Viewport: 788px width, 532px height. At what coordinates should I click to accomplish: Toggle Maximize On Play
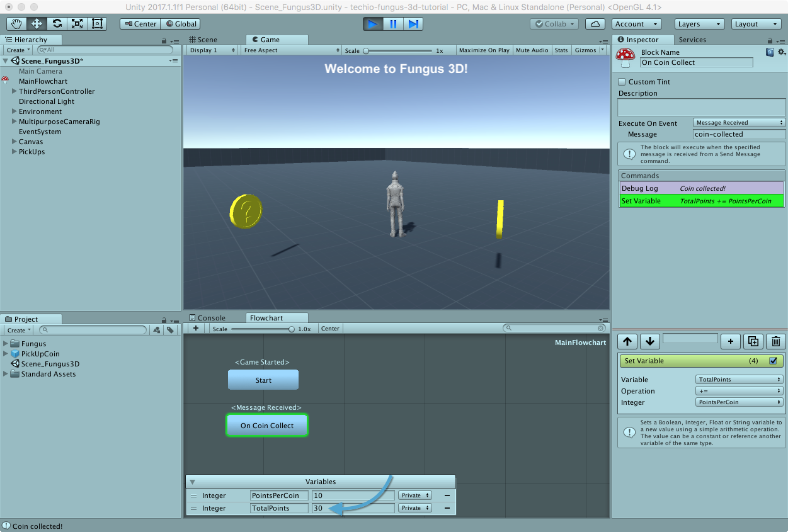point(484,50)
